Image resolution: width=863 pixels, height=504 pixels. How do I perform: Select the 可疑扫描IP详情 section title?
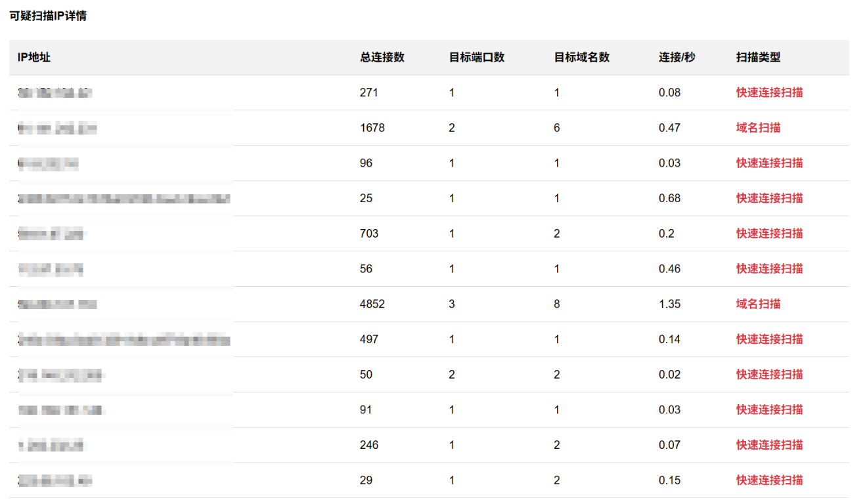click(x=48, y=16)
